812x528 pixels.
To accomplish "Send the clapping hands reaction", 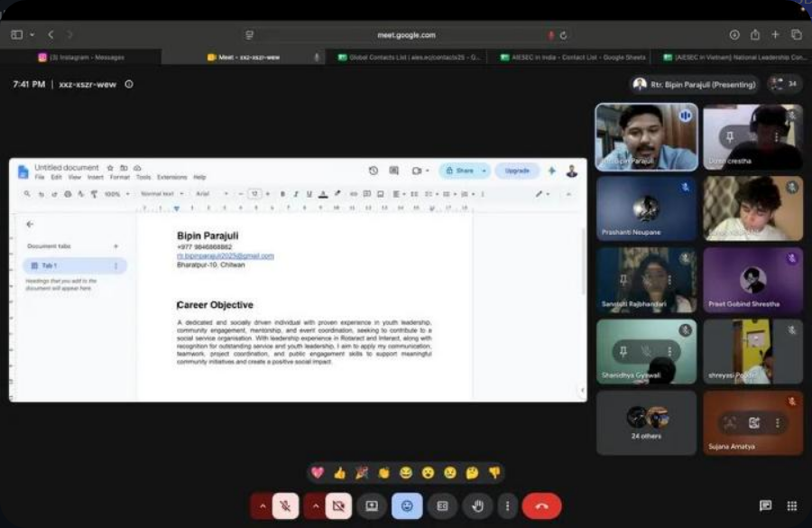I will click(383, 473).
